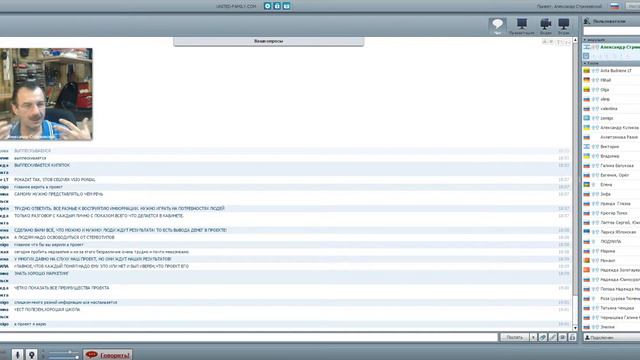Click the Users panel header icon
Viewport: 640px width, 360px height.
[587, 21]
